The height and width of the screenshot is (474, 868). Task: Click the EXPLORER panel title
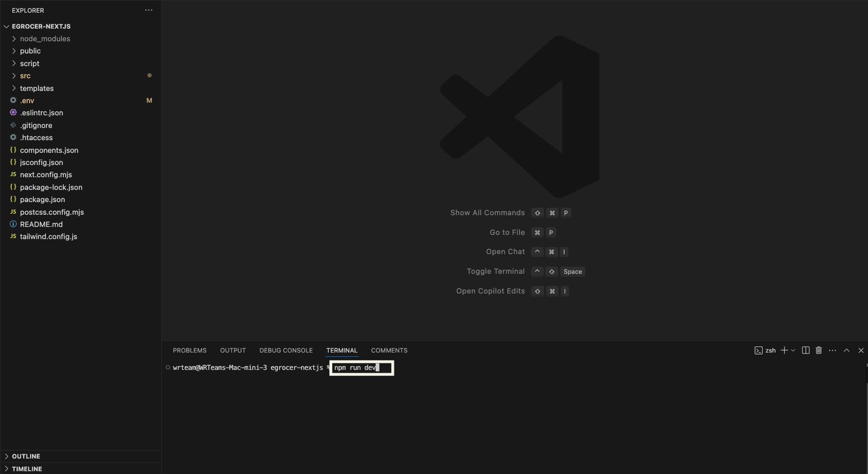[28, 10]
